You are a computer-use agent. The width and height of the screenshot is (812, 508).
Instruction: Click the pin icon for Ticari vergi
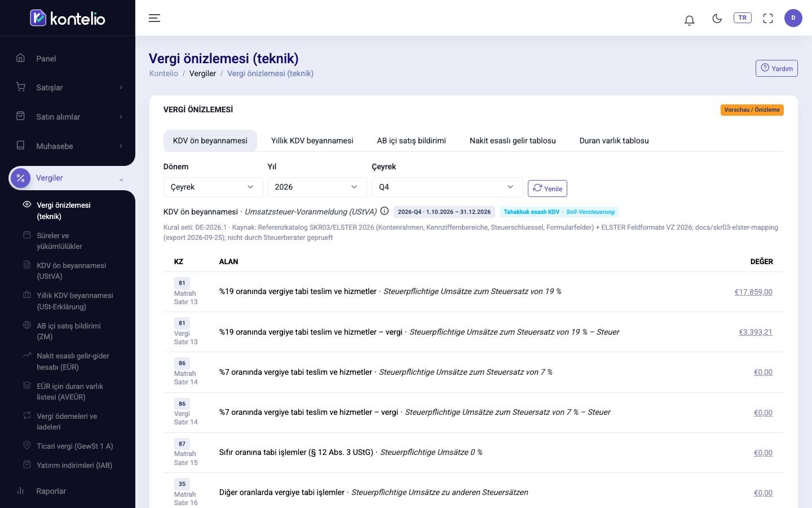click(x=27, y=445)
